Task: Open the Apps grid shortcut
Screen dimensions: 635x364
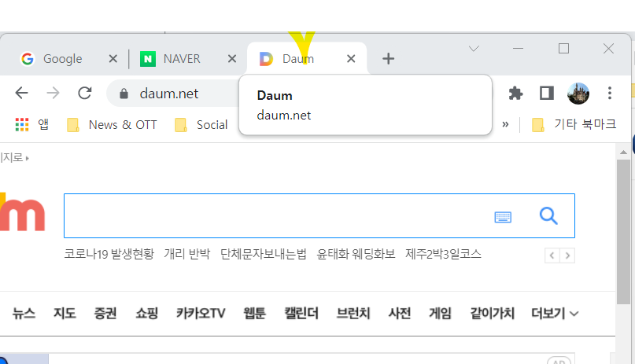Action: point(22,124)
